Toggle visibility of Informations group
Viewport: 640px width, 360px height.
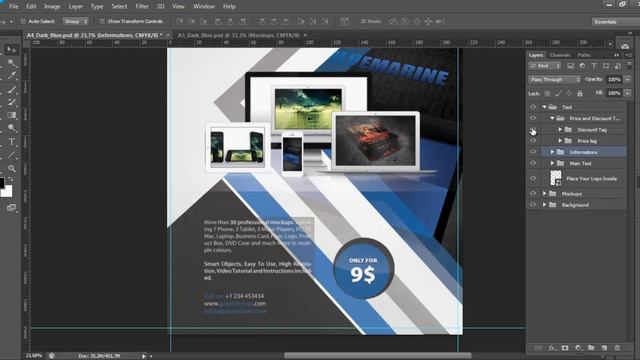[533, 152]
